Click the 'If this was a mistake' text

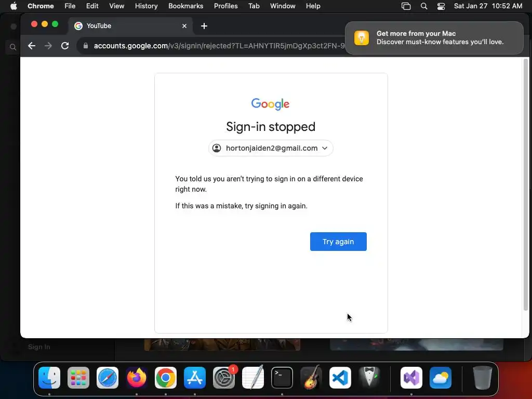point(241,206)
